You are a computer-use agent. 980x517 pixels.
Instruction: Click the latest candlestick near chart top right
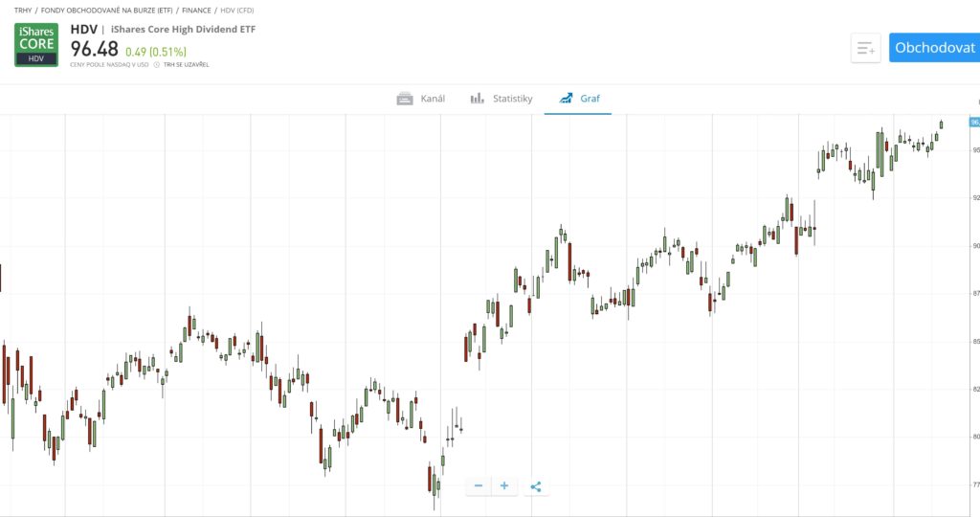[x=942, y=124]
